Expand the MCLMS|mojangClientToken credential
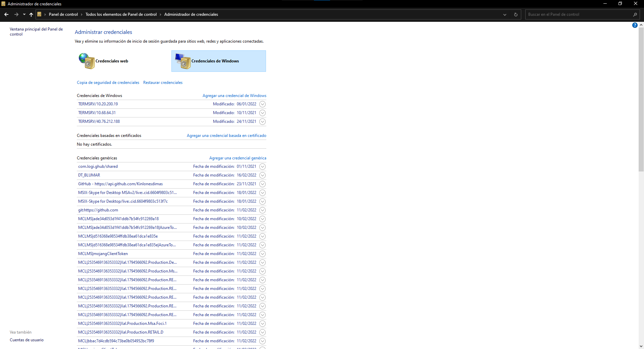Image resolution: width=644 pixels, height=349 pixels. point(262,254)
